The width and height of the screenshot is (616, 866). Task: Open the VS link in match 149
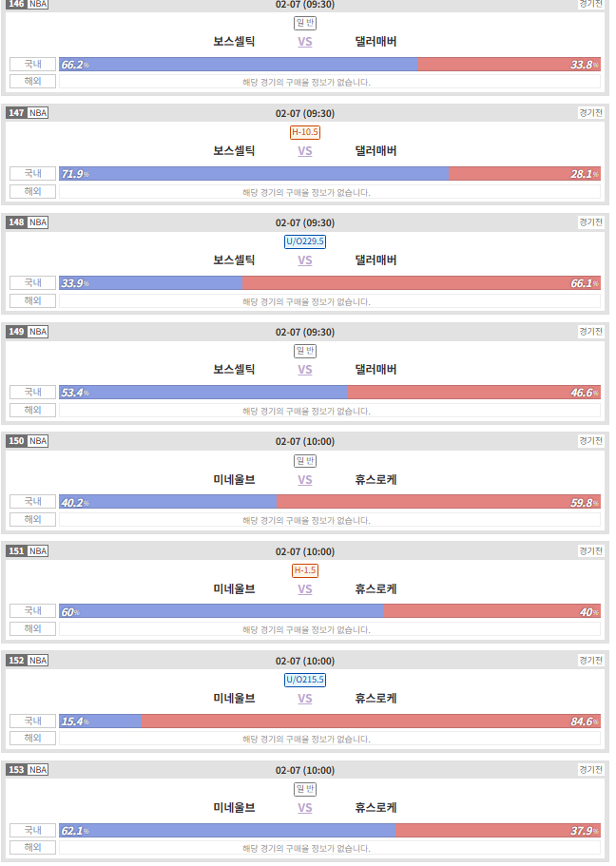click(305, 370)
